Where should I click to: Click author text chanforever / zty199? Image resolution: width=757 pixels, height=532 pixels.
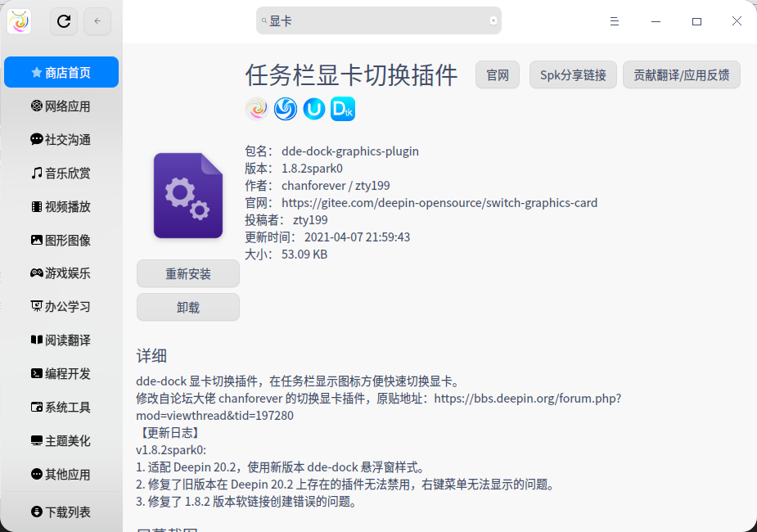pyautogui.click(x=336, y=185)
